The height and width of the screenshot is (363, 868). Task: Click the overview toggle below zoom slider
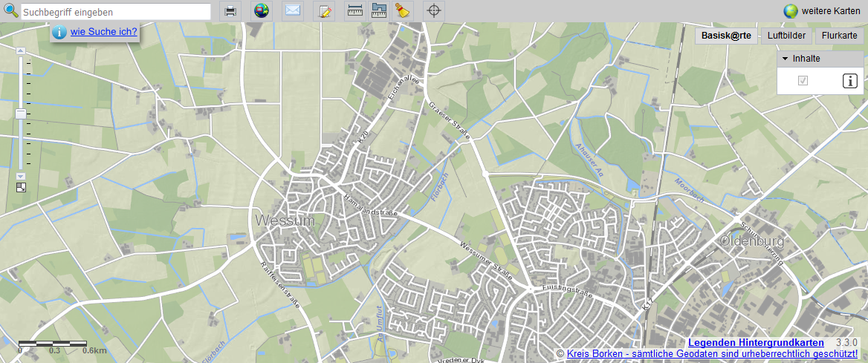(x=21, y=187)
